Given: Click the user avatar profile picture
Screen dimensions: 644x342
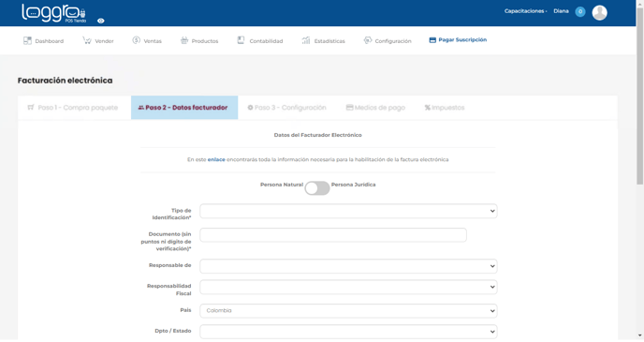Looking at the screenshot, I should pyautogui.click(x=599, y=12).
